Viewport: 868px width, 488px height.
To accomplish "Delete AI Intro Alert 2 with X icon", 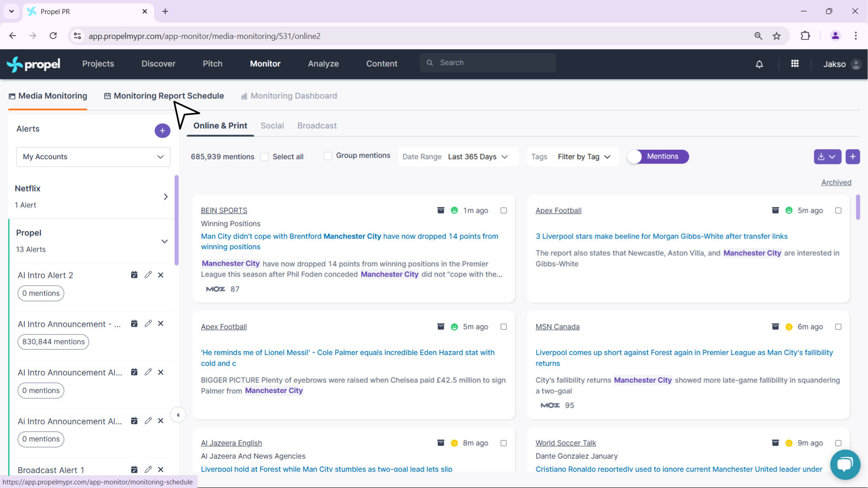I will [x=160, y=275].
